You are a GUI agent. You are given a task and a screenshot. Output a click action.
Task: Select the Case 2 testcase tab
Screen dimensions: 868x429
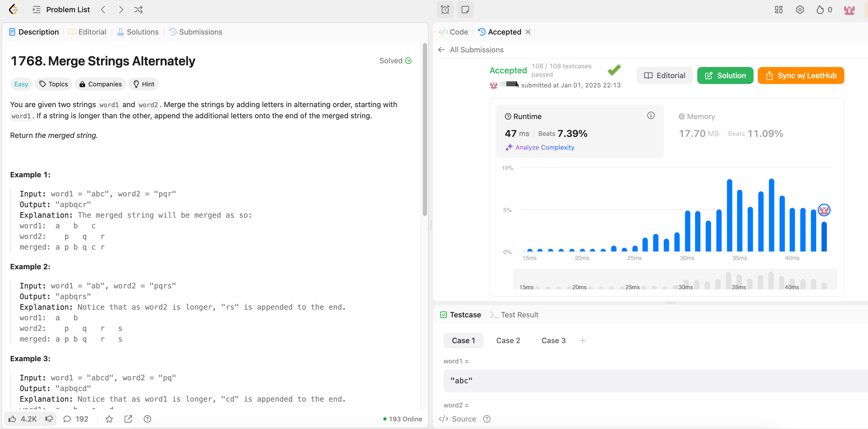click(x=508, y=340)
